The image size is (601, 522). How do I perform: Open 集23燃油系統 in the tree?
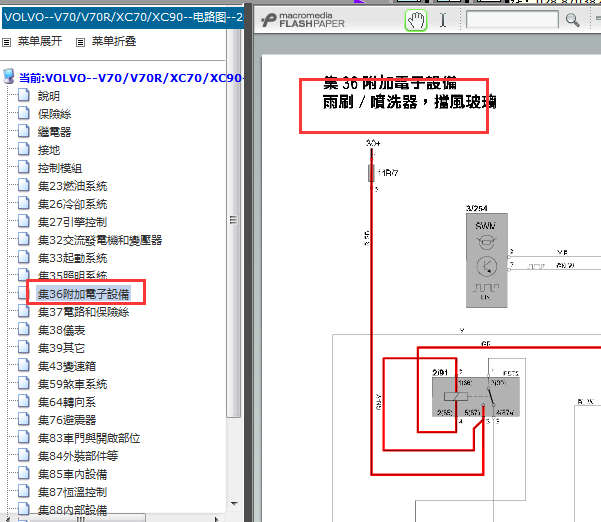pyautogui.click(x=72, y=186)
